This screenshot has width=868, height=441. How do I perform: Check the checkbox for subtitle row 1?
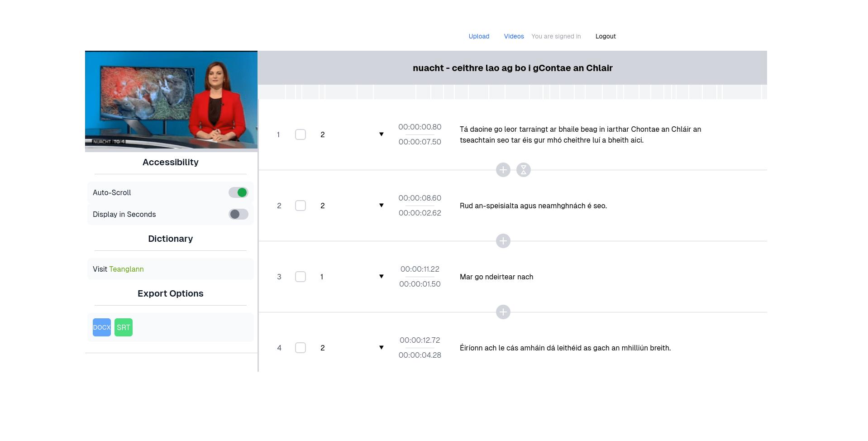click(x=300, y=134)
